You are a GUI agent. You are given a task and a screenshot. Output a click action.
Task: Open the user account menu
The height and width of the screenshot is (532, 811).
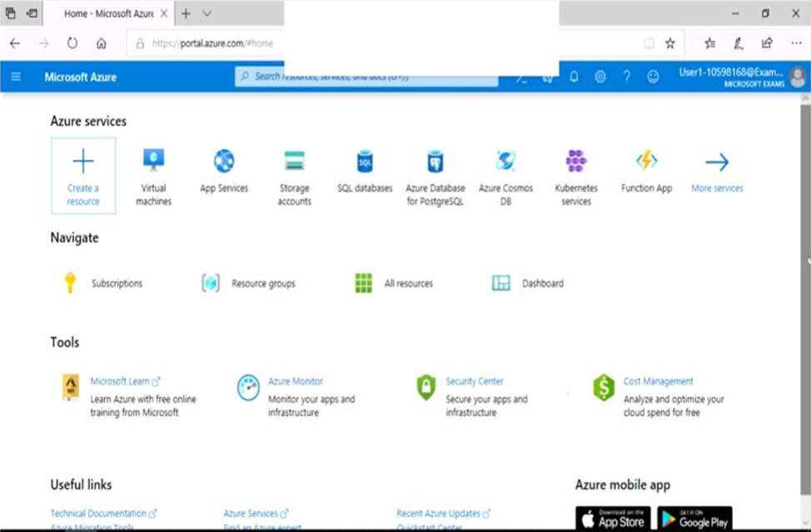point(797,77)
